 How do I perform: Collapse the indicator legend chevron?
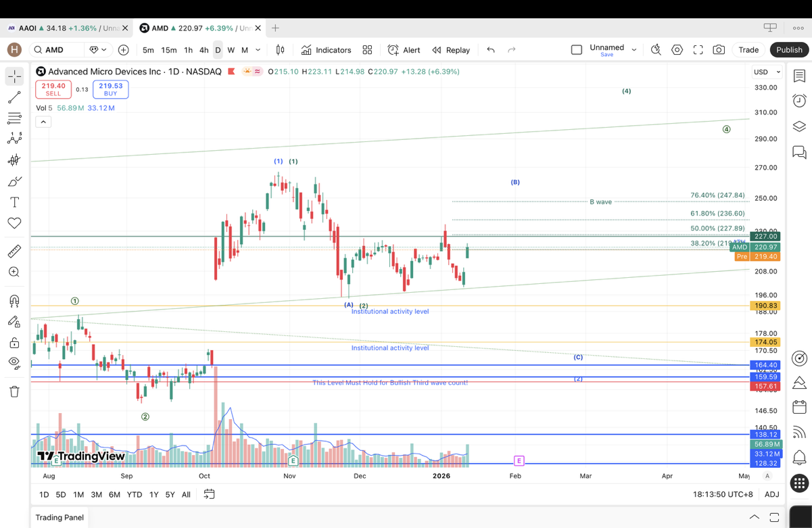(x=43, y=122)
